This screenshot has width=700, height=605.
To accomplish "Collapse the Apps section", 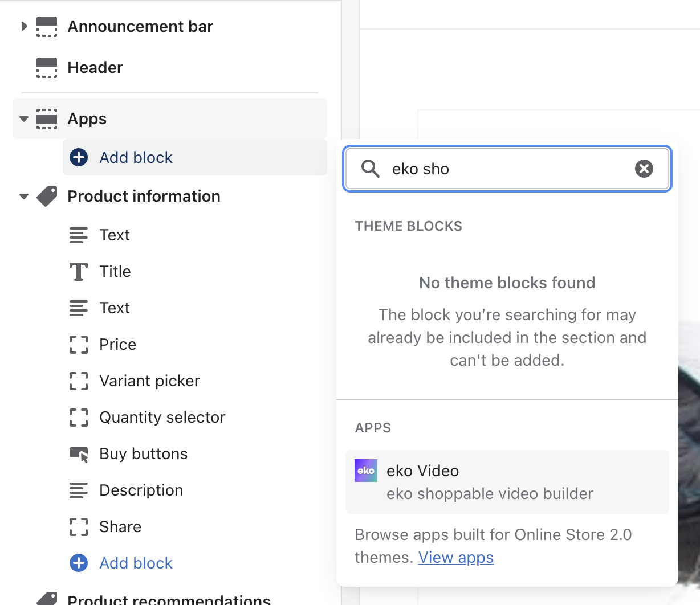I will 24,119.
